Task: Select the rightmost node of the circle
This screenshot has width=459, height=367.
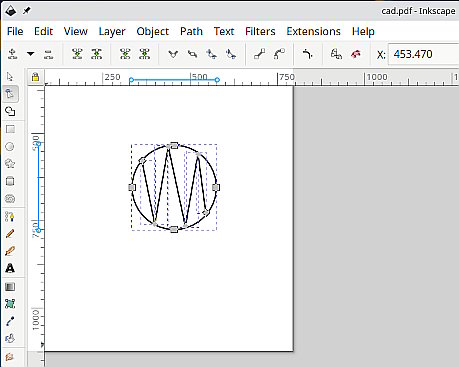Action: tap(216, 187)
